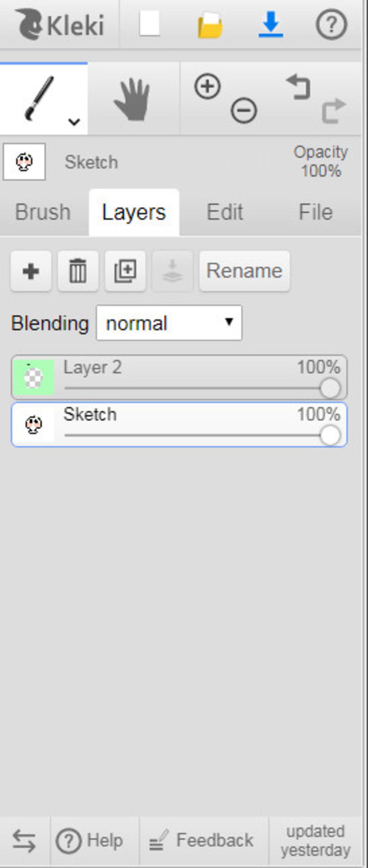Viewport: 368px width, 868px height.
Task: Click the Rename layer button
Action: pyautogui.click(x=244, y=271)
